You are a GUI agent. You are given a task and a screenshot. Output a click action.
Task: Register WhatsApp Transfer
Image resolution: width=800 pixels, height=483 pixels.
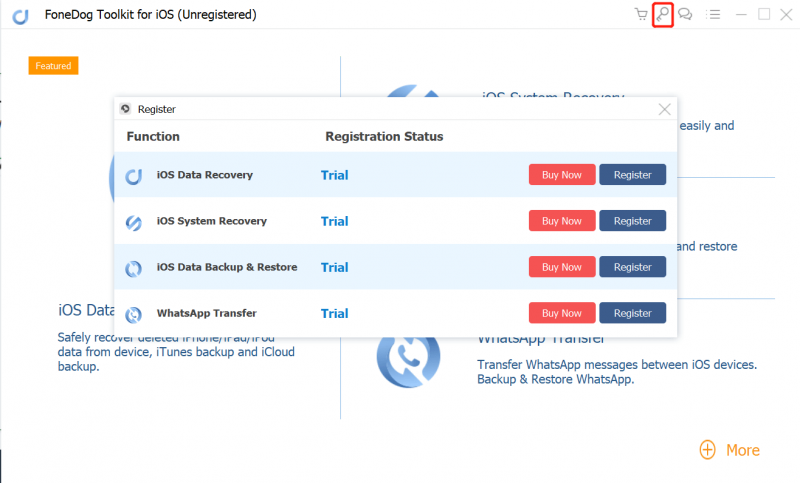coord(632,313)
